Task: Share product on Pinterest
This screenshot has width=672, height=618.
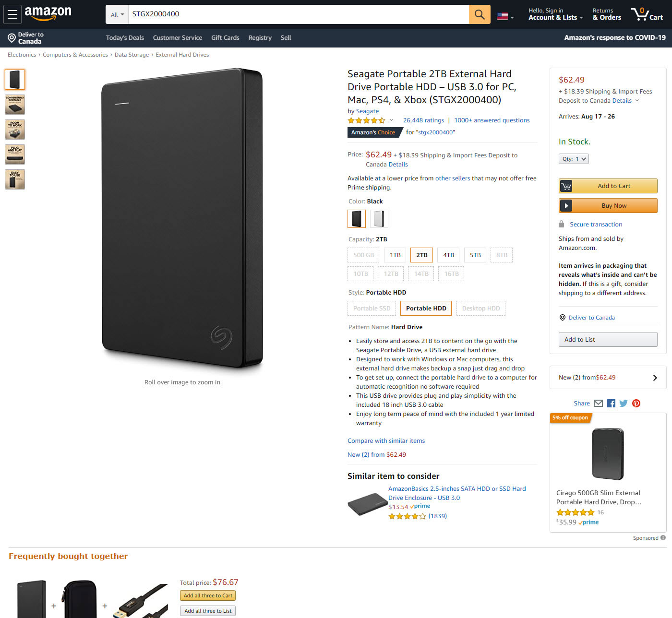Action: [636, 404]
